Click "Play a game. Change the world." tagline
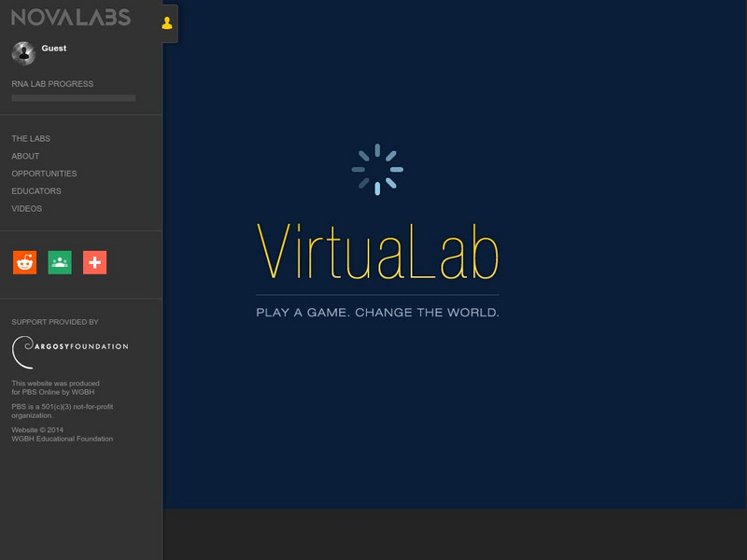The width and height of the screenshot is (747, 560). (x=377, y=313)
